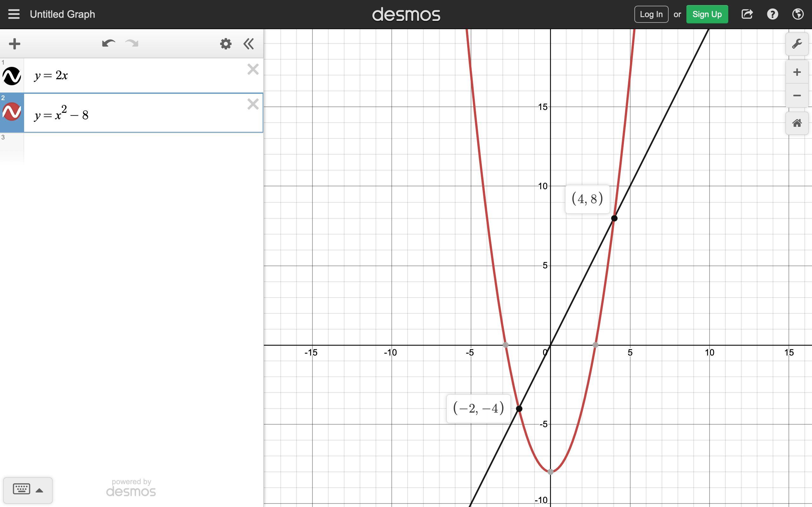Click the Sign Up button

pos(707,14)
